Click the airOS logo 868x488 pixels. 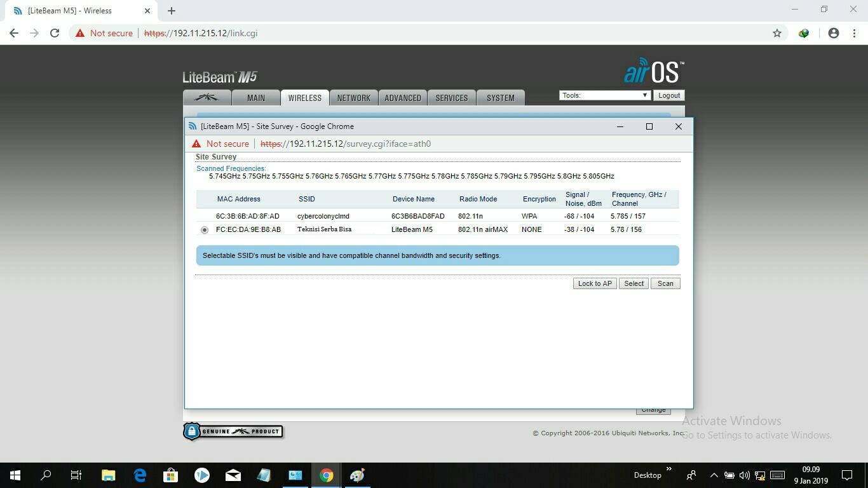(653, 72)
